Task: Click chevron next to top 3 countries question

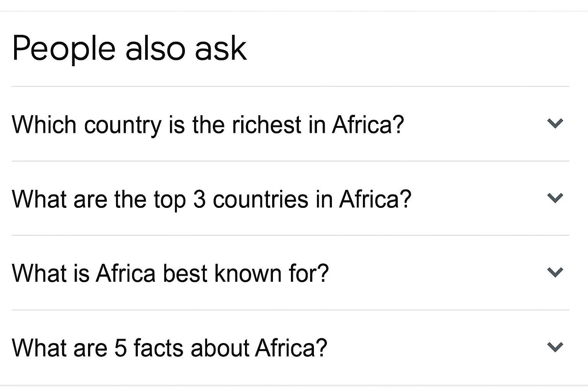Action: point(555,198)
